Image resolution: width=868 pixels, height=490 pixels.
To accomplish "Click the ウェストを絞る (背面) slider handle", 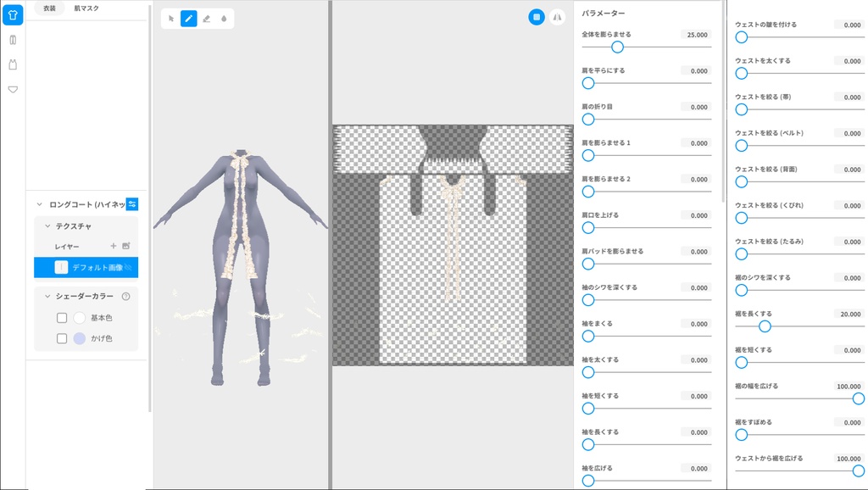I will tap(741, 181).
